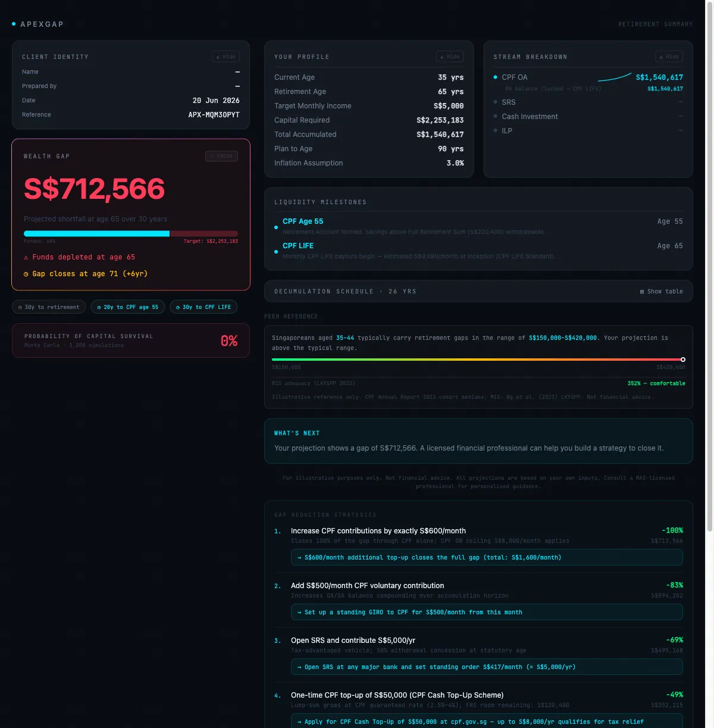Image resolution: width=714 pixels, height=728 pixels.
Task: Click the peer range marker dot
Action: (x=683, y=360)
